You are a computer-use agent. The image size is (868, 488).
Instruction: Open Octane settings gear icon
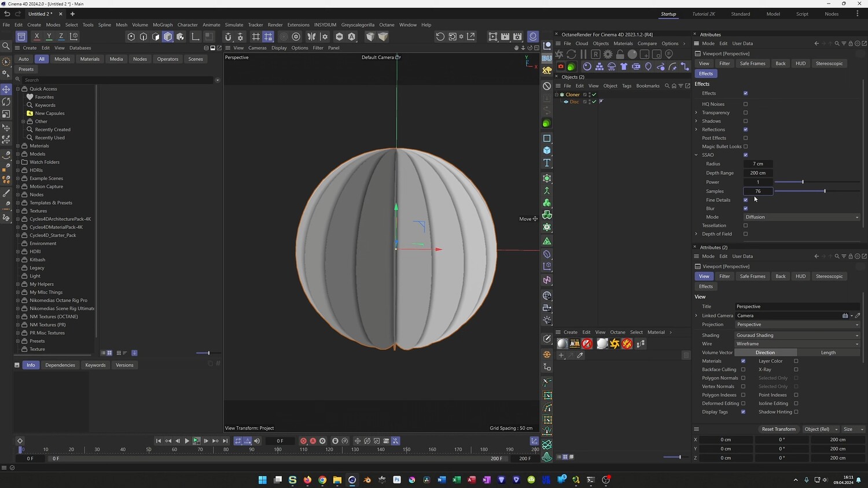coord(608,54)
